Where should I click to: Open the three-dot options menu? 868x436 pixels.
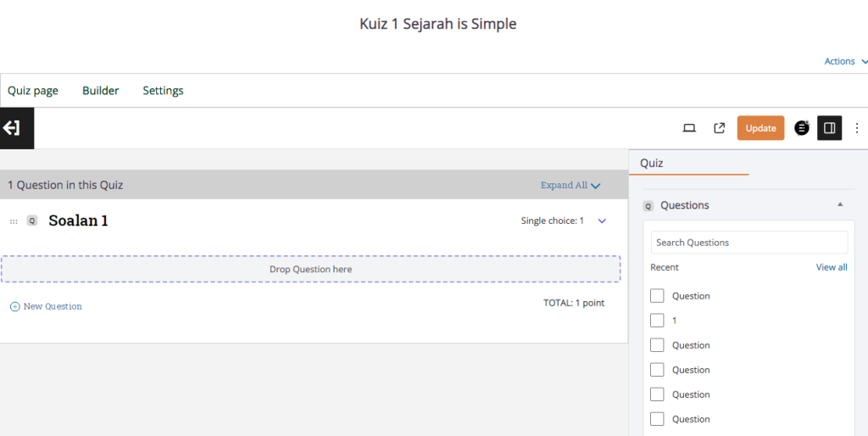(856, 128)
